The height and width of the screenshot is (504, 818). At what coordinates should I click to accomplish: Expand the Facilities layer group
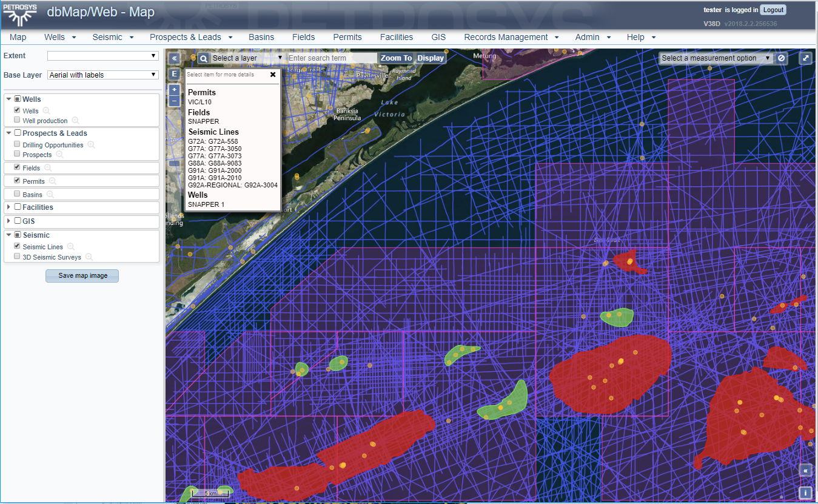coord(8,207)
